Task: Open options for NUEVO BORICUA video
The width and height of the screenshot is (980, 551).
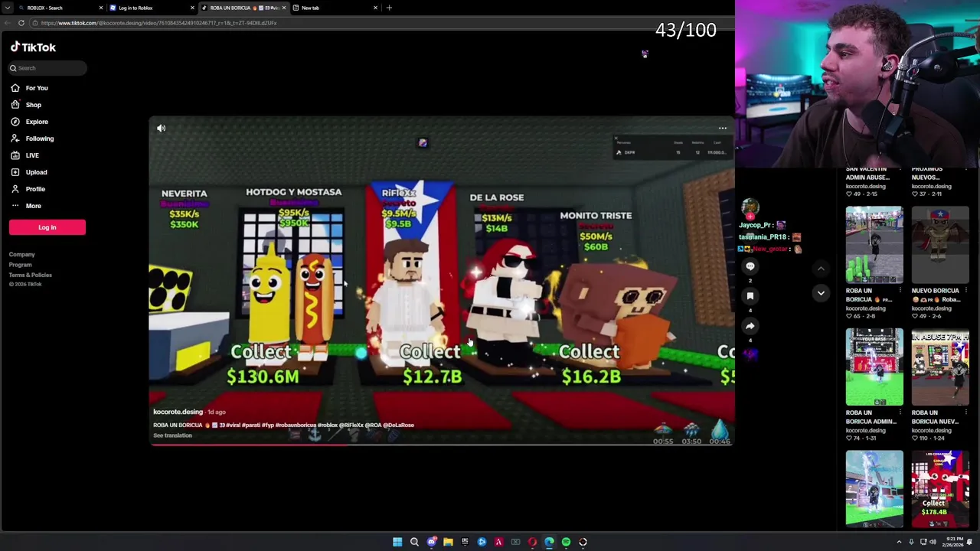Action: pos(966,291)
